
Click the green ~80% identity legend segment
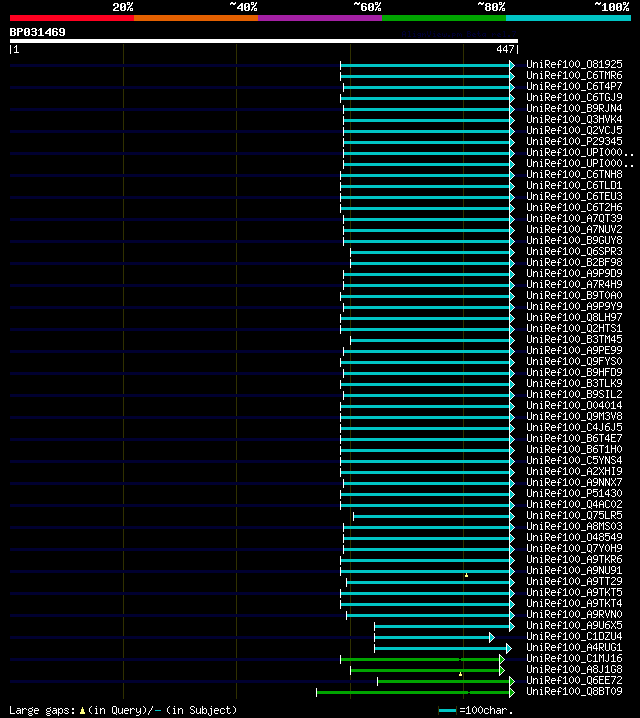[x=444, y=18]
